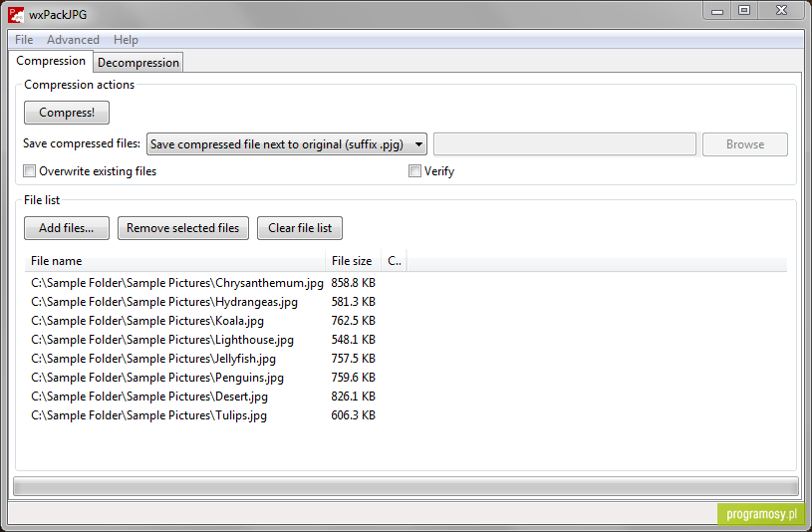This screenshot has height=532, width=812.
Task: Select Koala.jpg in the file list
Action: (x=147, y=321)
